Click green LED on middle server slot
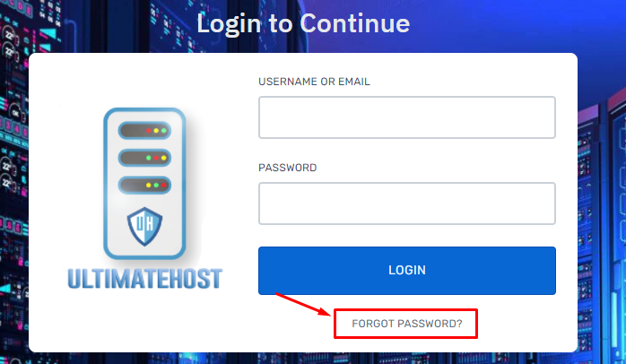The height and width of the screenshot is (364, 626). pos(149,158)
